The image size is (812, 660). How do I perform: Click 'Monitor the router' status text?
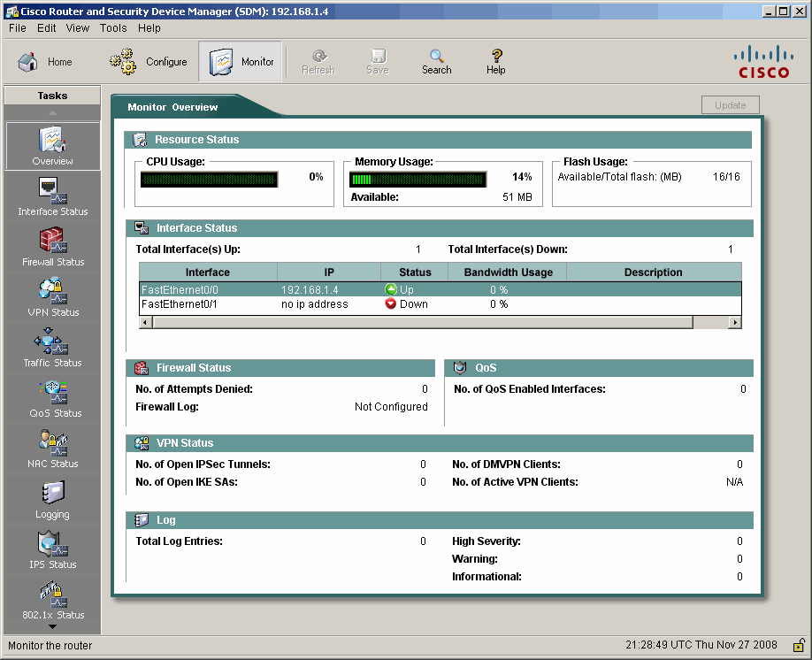click(50, 646)
